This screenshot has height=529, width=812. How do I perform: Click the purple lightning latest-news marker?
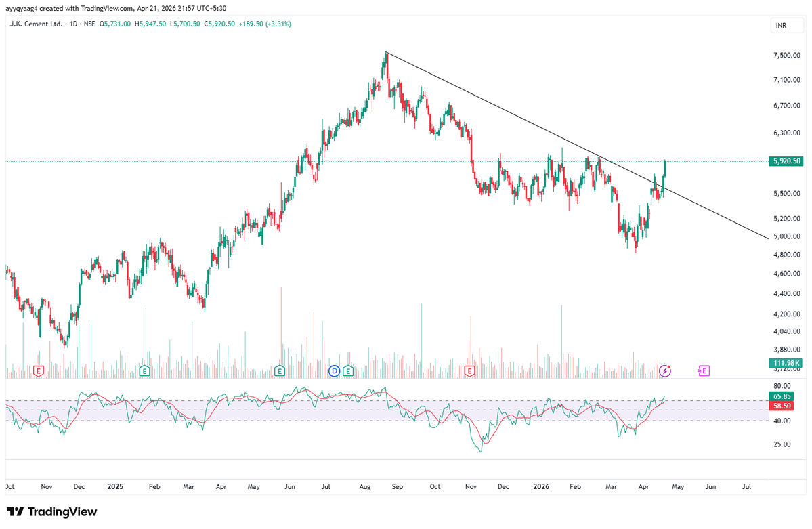tap(665, 371)
